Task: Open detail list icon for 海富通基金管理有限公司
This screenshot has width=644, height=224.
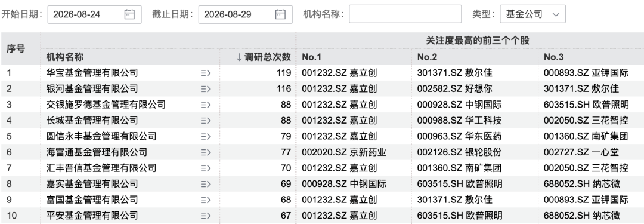Action: tap(206, 152)
